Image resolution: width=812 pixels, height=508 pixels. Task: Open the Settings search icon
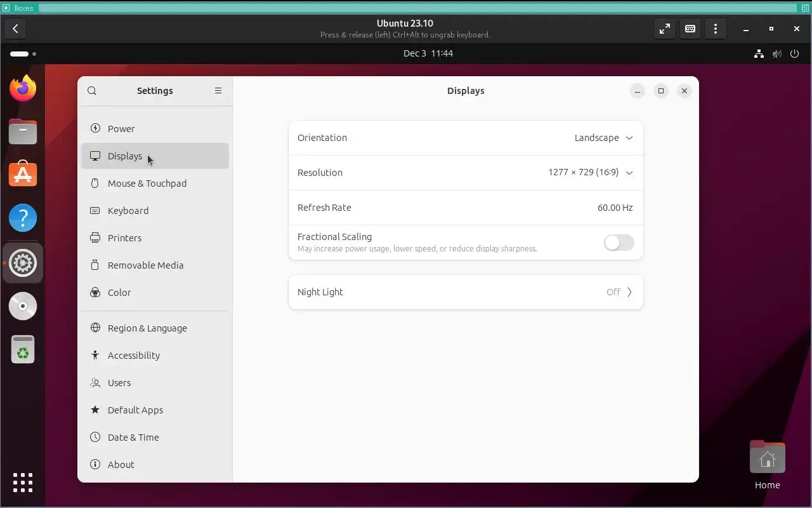(x=92, y=91)
